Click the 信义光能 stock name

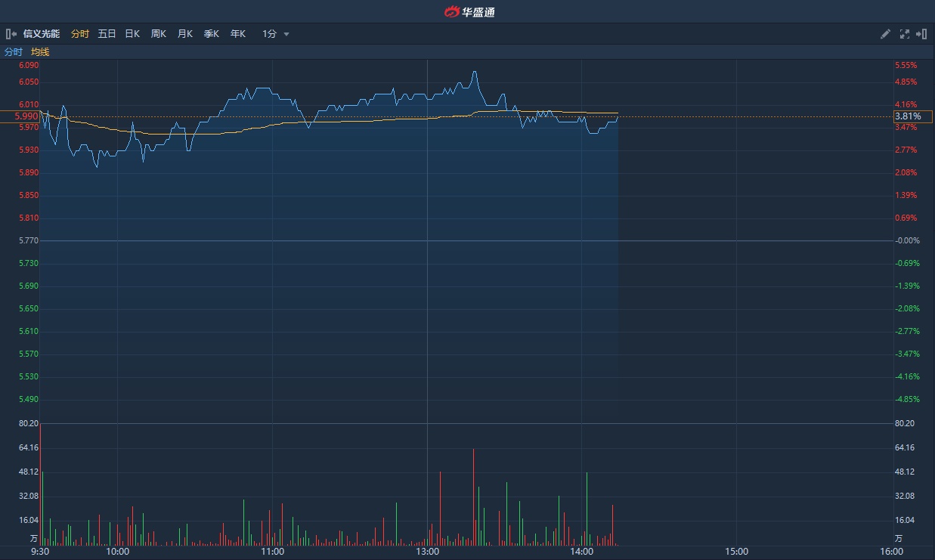click(42, 34)
